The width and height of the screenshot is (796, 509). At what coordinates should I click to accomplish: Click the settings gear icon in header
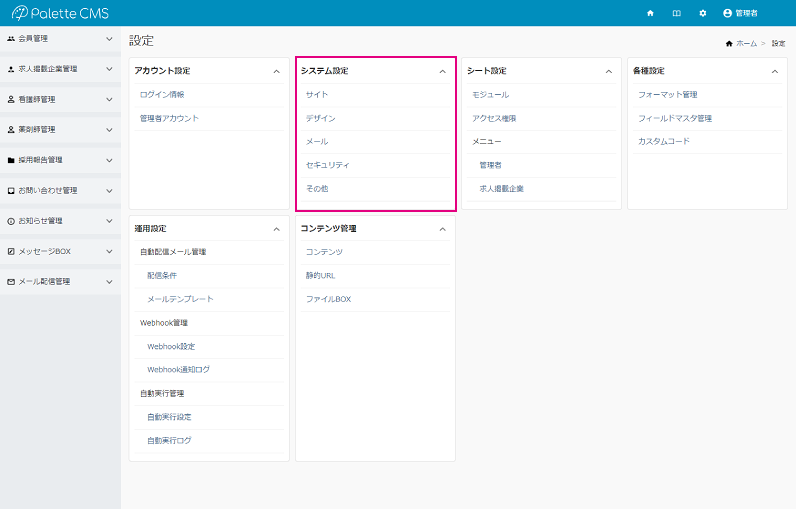pos(703,13)
